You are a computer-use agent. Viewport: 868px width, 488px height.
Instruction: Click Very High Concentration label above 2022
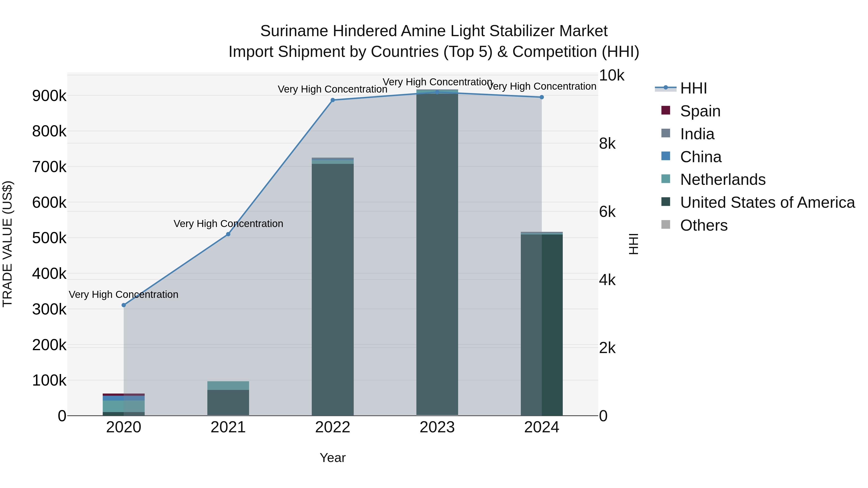[332, 89]
